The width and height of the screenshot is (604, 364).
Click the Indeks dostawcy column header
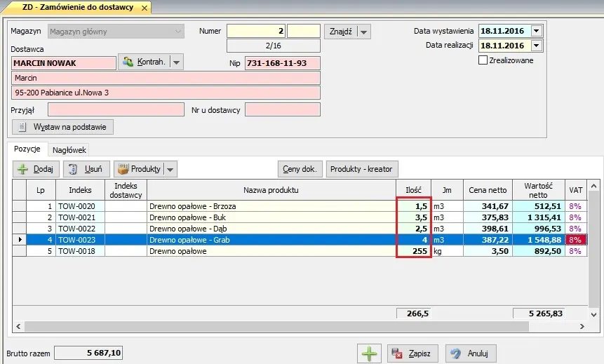coord(126,190)
